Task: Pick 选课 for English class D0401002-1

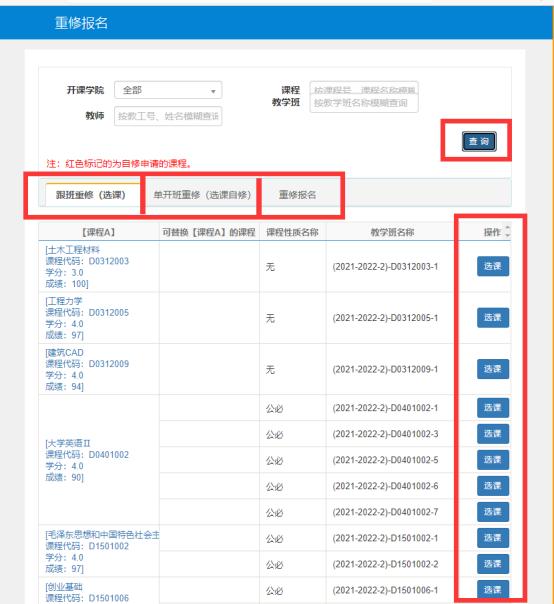Action: (x=493, y=408)
